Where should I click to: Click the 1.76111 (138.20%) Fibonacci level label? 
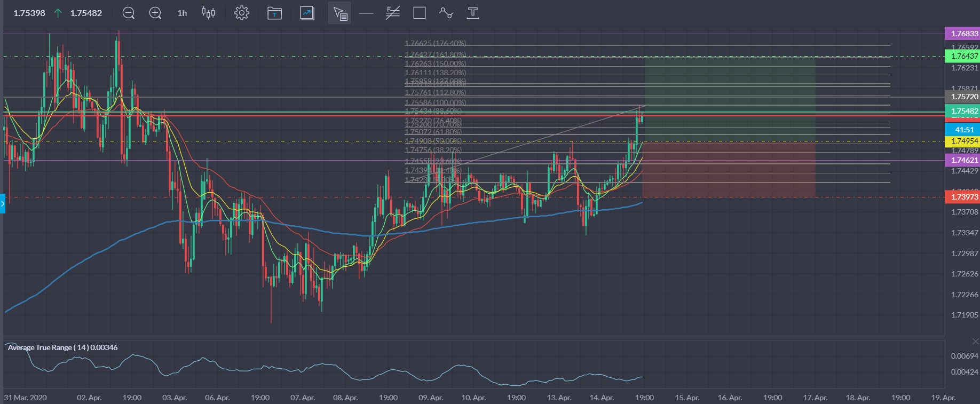pos(435,73)
